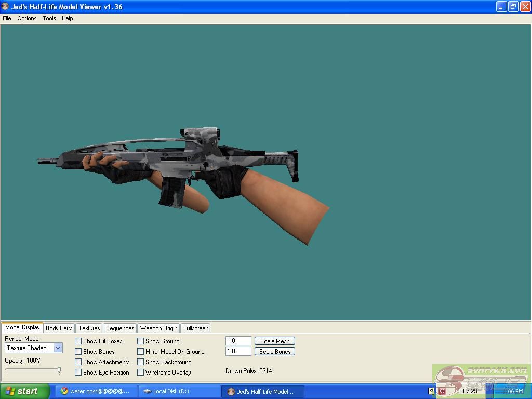Click the Half-Life app icon in title bar
This screenshot has height=399, width=532.
(x=6, y=7)
